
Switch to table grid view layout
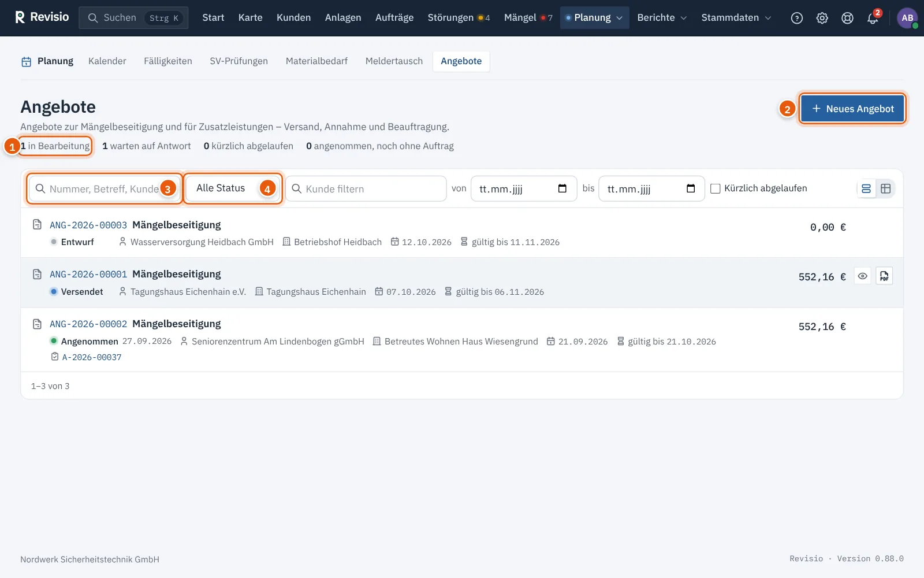coord(886,188)
